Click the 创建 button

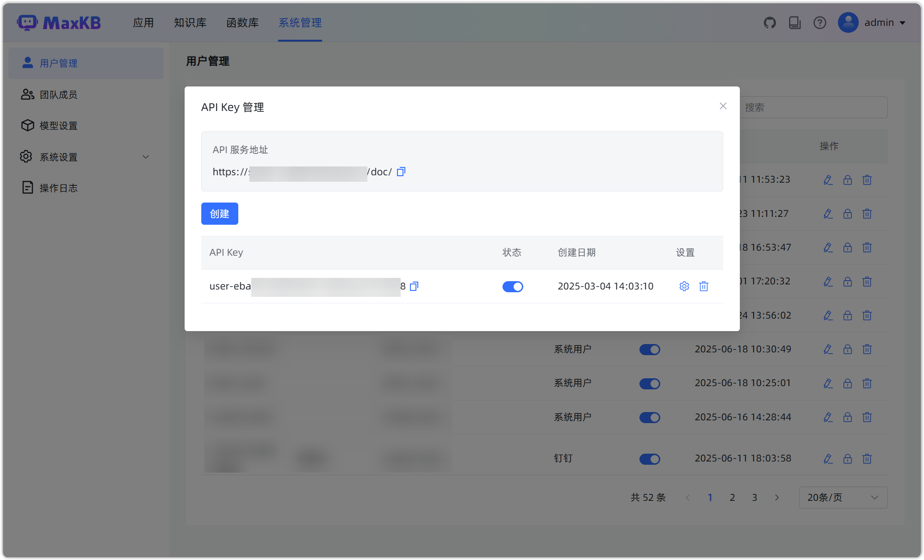tap(219, 214)
